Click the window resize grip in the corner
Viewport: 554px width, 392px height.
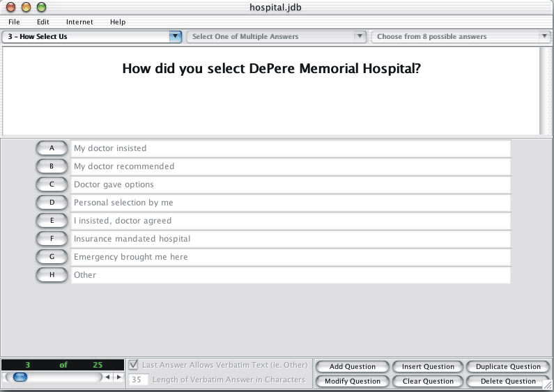coord(547,386)
